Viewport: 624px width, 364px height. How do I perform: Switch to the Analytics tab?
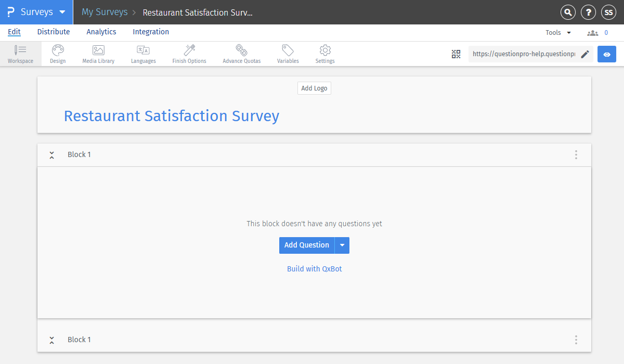[x=101, y=32]
